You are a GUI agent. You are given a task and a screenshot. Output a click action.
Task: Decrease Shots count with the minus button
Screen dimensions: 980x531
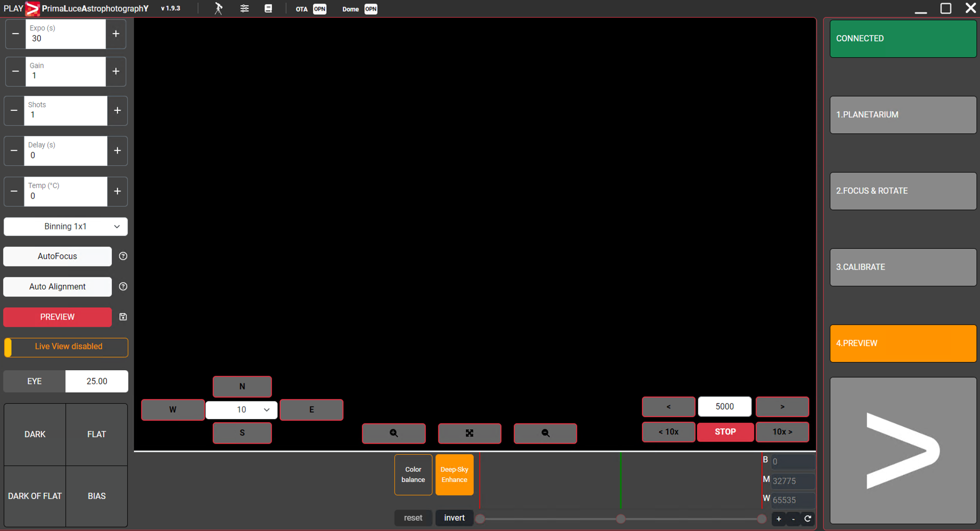[x=14, y=110]
